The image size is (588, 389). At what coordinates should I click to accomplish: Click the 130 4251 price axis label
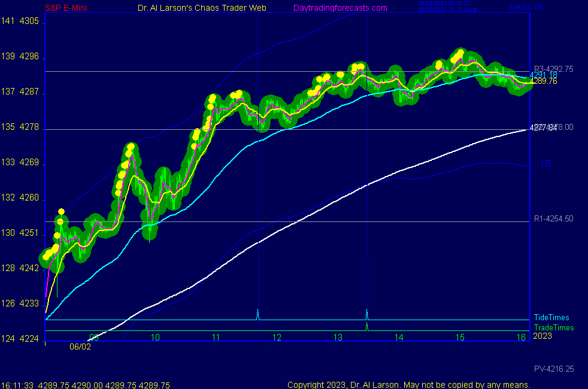[x=20, y=233]
